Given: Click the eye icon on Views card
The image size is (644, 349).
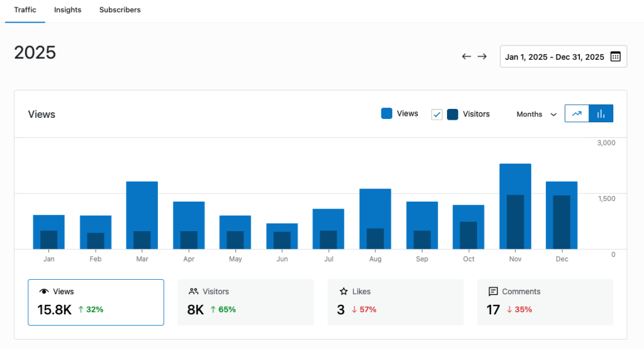Looking at the screenshot, I should pos(44,292).
